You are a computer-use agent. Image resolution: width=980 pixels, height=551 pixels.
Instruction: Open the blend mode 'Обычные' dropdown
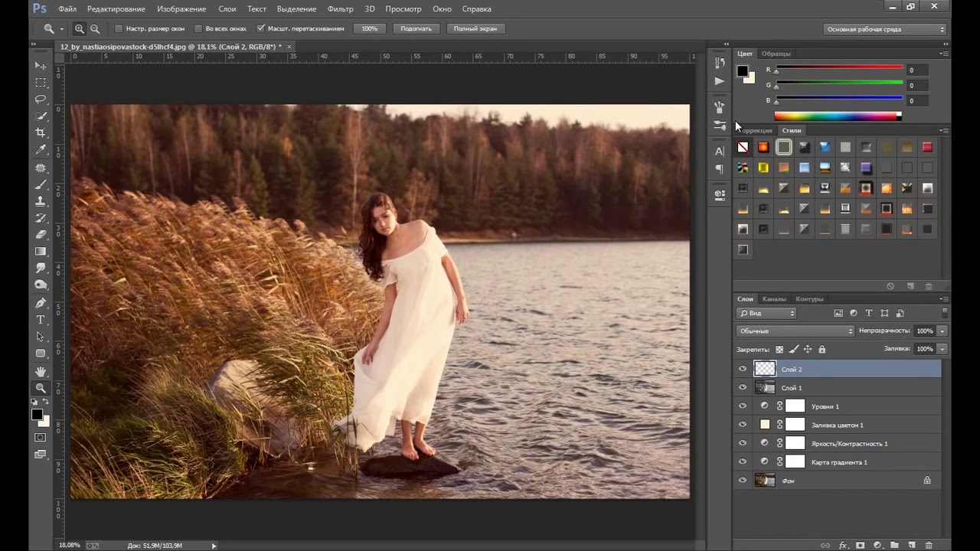click(x=795, y=331)
